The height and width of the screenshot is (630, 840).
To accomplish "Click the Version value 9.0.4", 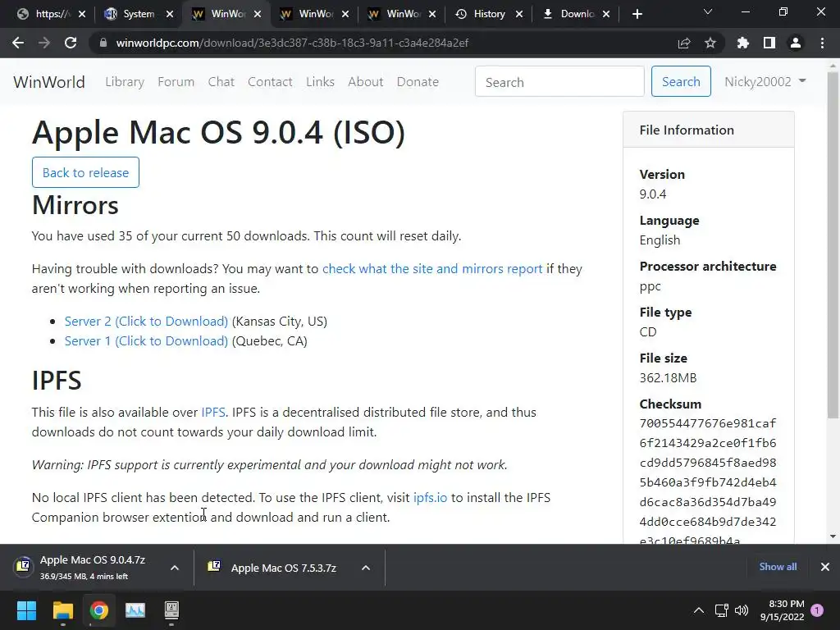I will pos(652,194).
